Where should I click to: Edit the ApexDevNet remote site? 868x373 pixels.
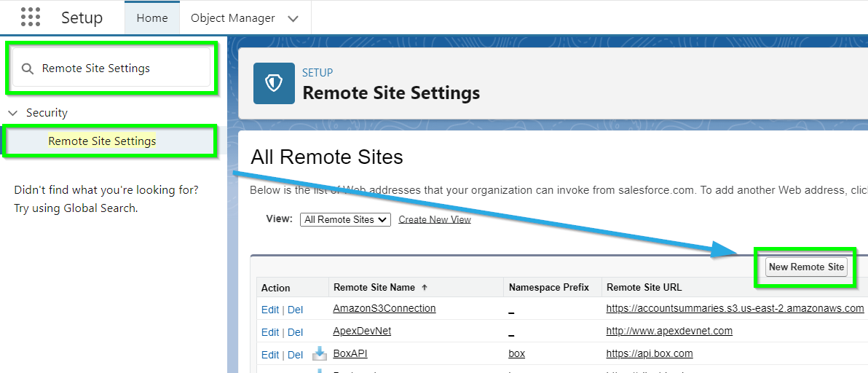point(270,332)
